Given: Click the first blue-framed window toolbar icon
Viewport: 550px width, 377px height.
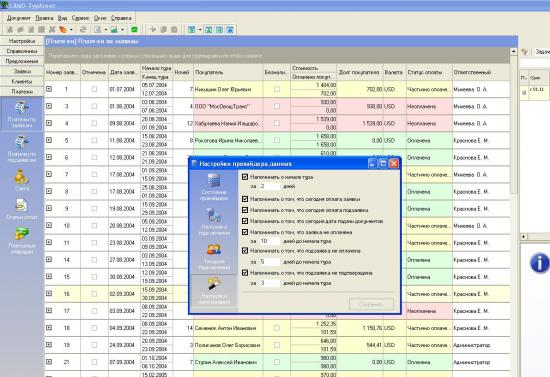Looking at the screenshot, I should pyautogui.click(x=209, y=30).
